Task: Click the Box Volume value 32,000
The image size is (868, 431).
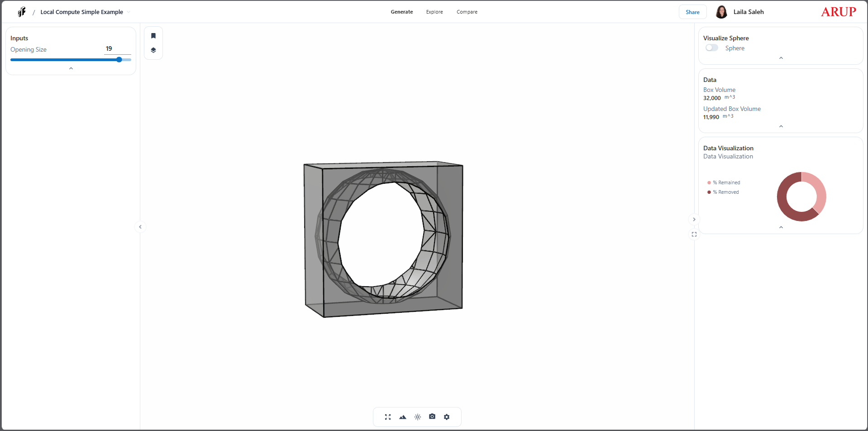Action: pos(712,98)
